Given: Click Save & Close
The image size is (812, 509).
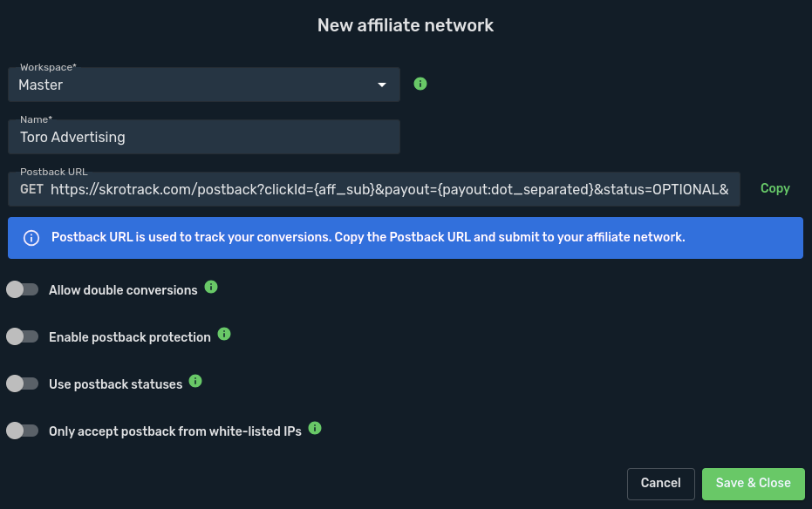Looking at the screenshot, I should (x=753, y=484).
